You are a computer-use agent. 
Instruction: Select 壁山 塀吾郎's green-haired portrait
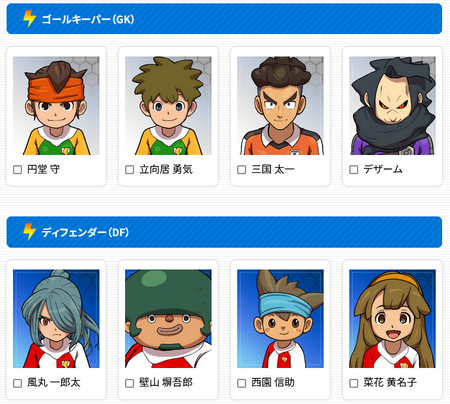tap(168, 319)
